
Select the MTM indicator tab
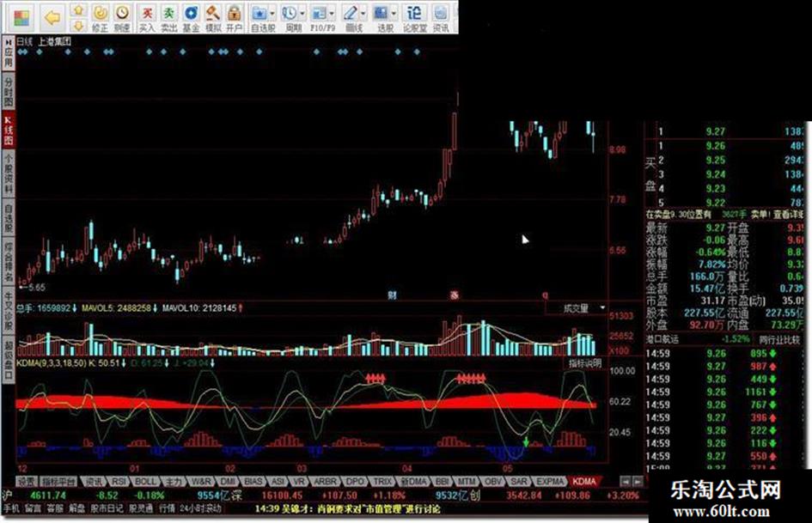[467, 482]
